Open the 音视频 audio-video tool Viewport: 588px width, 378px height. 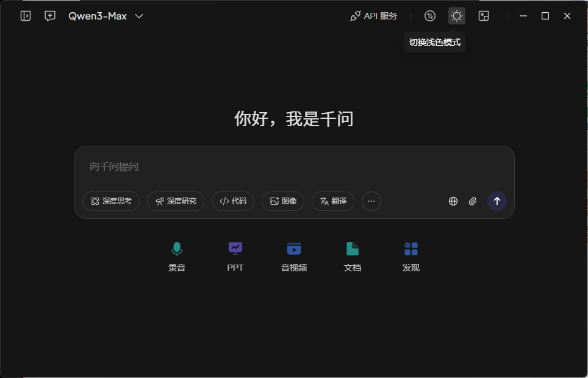click(x=294, y=255)
